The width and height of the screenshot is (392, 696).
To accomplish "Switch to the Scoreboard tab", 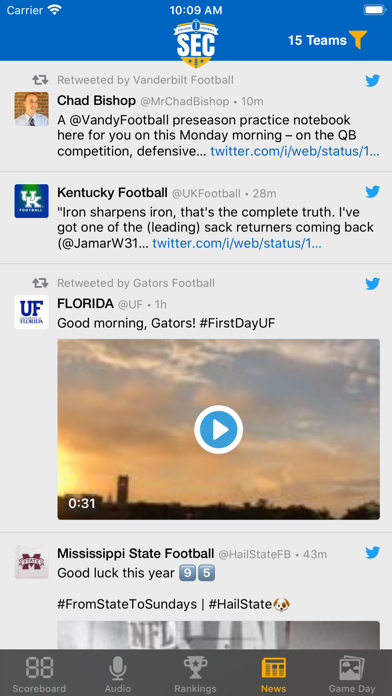I will tap(39, 674).
